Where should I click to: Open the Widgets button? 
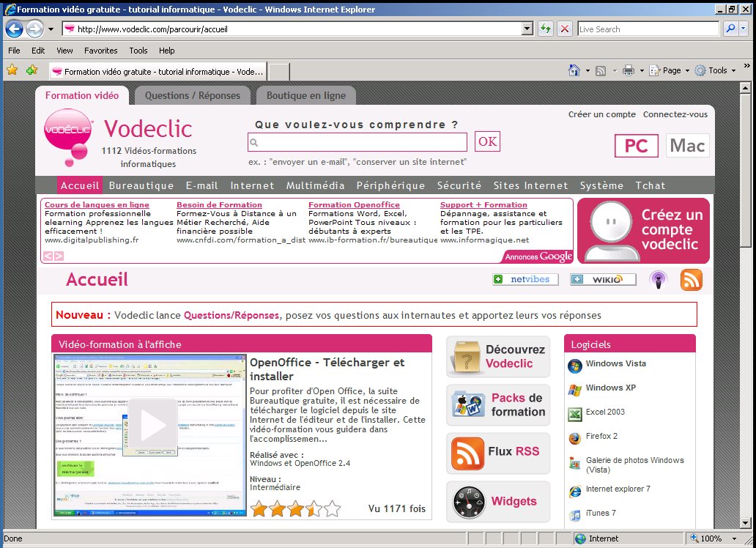[498, 502]
